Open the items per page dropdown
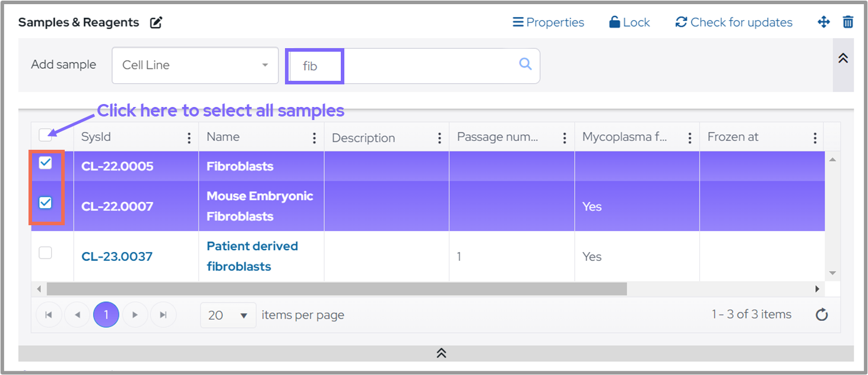 pyautogui.click(x=228, y=315)
